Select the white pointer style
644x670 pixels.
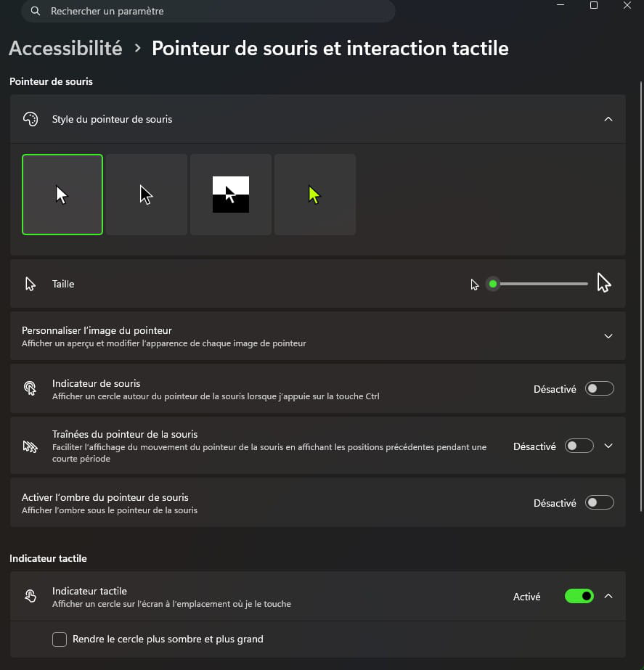coord(62,195)
